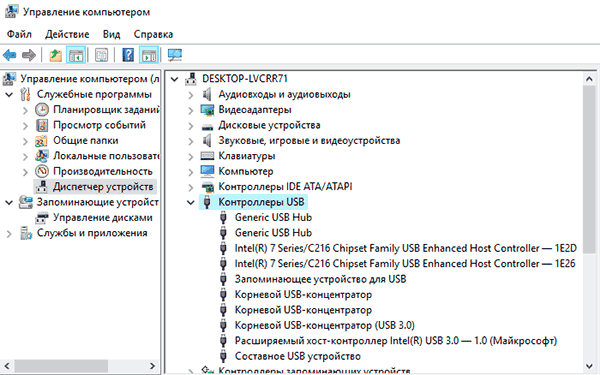Click the Properties toolbar icon
This screenshot has height=375, width=600.
pos(101,55)
